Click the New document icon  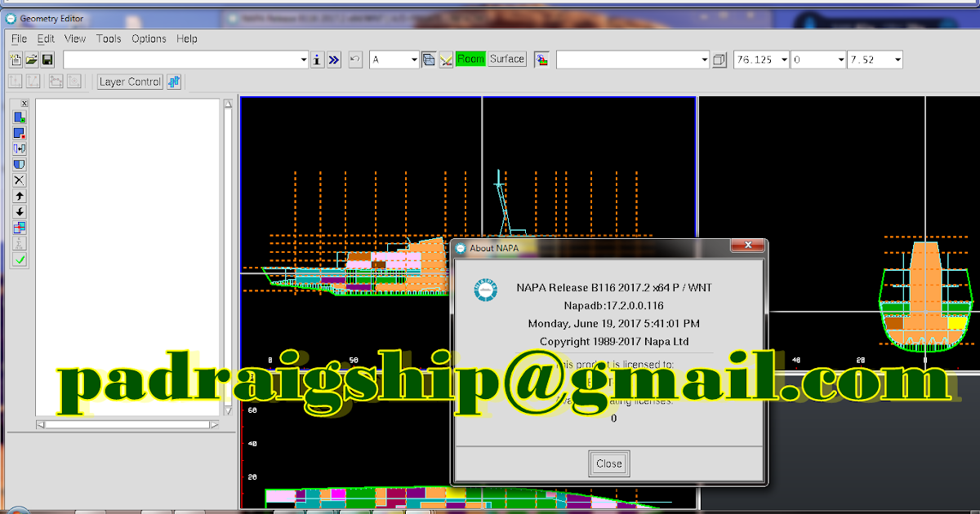point(16,60)
